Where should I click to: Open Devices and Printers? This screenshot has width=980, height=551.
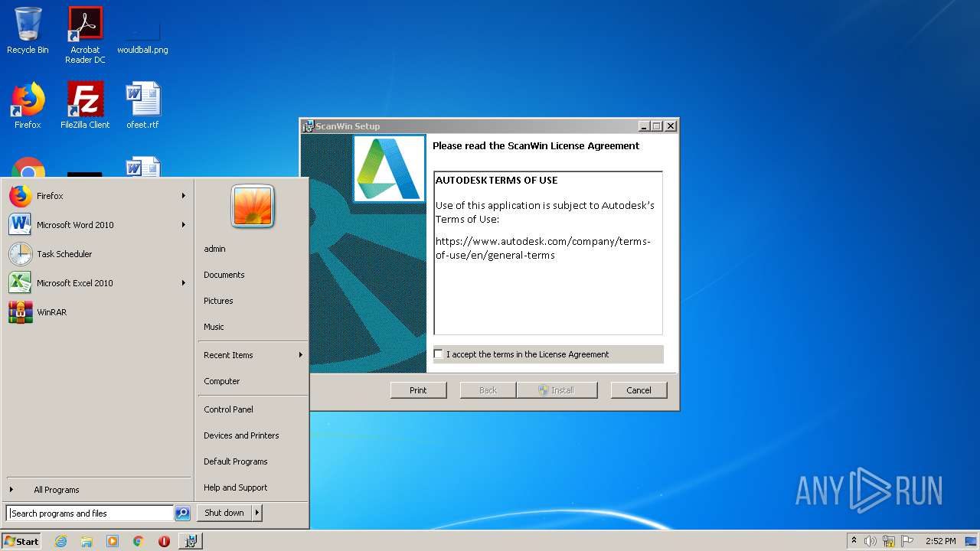pos(241,435)
